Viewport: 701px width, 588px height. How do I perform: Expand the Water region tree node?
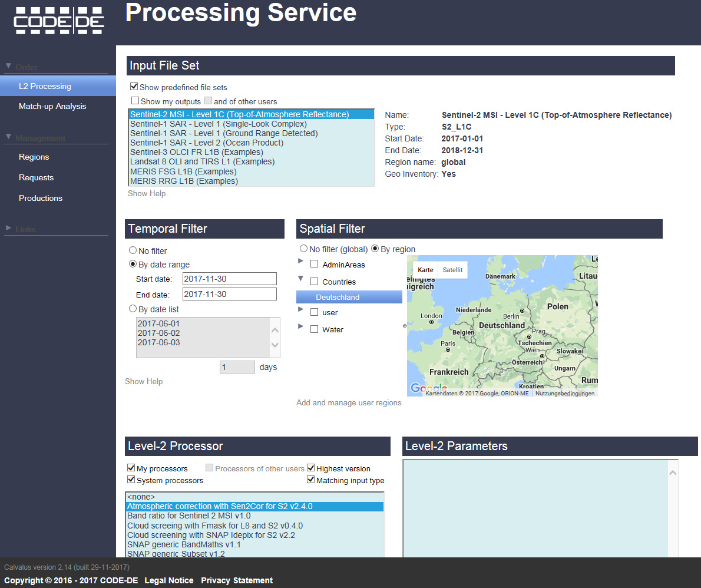coord(301,326)
